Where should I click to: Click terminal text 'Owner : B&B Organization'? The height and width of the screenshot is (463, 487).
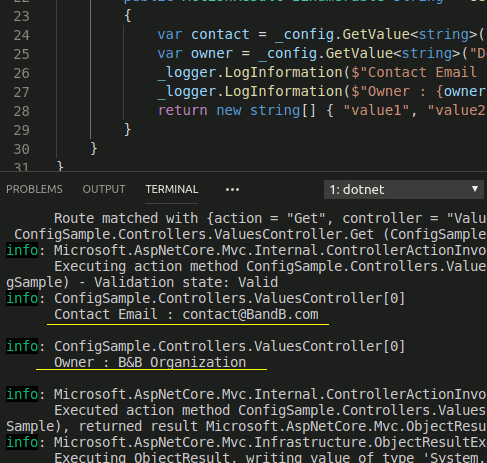click(150, 362)
